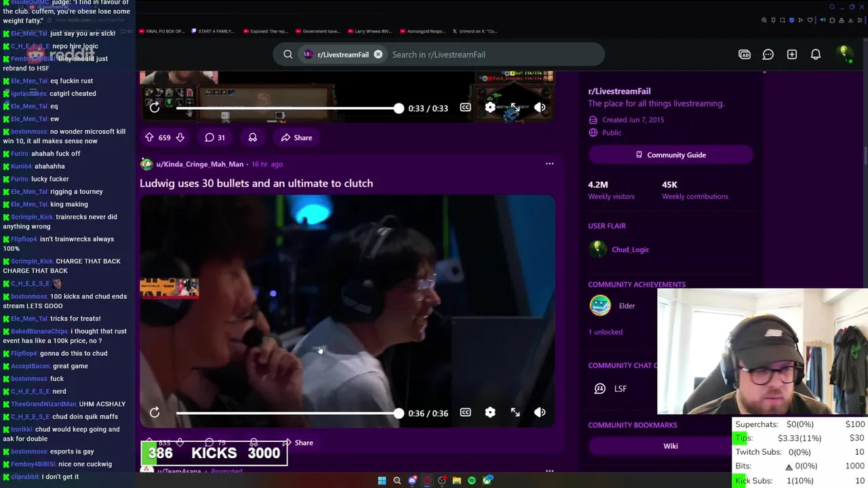
Task: Give an award to the top post
Action: tap(252, 138)
